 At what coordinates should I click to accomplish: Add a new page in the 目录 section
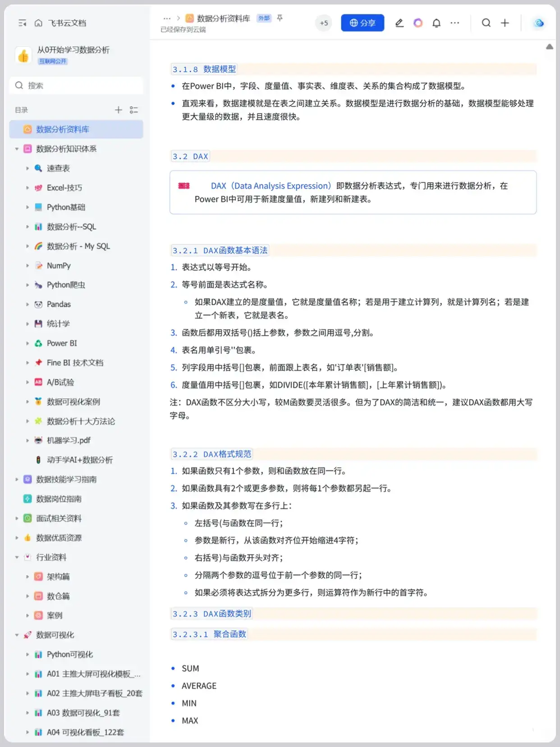[x=118, y=110]
